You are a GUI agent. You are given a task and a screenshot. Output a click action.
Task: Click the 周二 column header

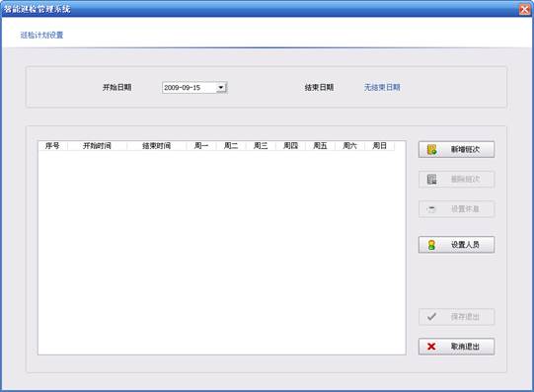click(x=231, y=146)
